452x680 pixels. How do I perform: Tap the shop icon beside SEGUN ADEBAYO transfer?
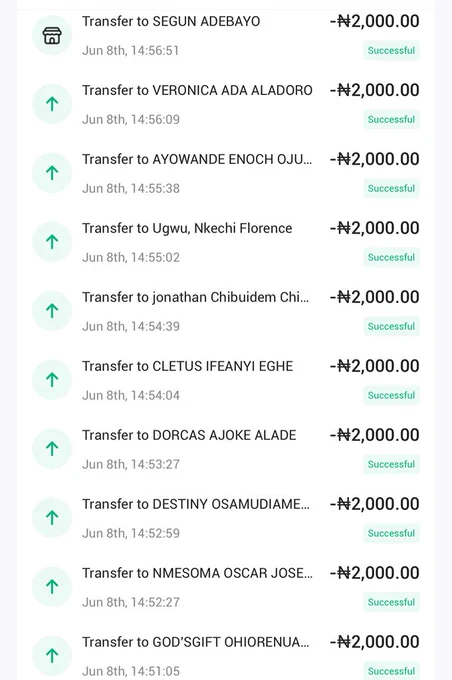52,35
